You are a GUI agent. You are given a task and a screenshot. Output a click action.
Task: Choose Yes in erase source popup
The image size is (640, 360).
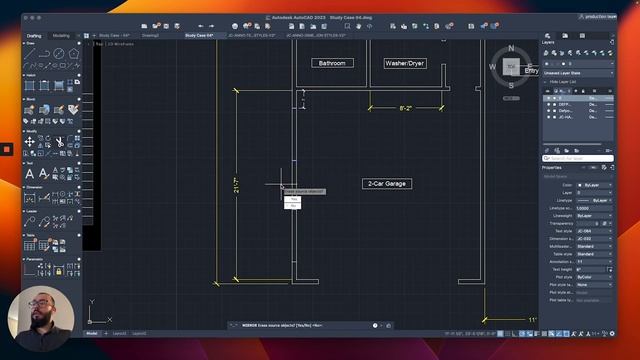point(293,199)
